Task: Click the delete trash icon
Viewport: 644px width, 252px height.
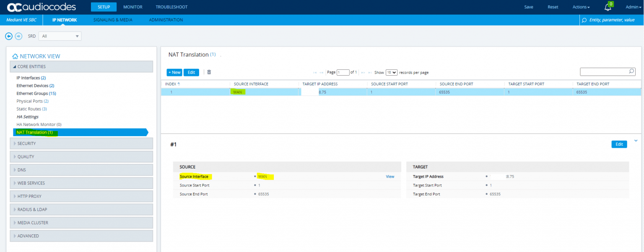Action: point(209,72)
